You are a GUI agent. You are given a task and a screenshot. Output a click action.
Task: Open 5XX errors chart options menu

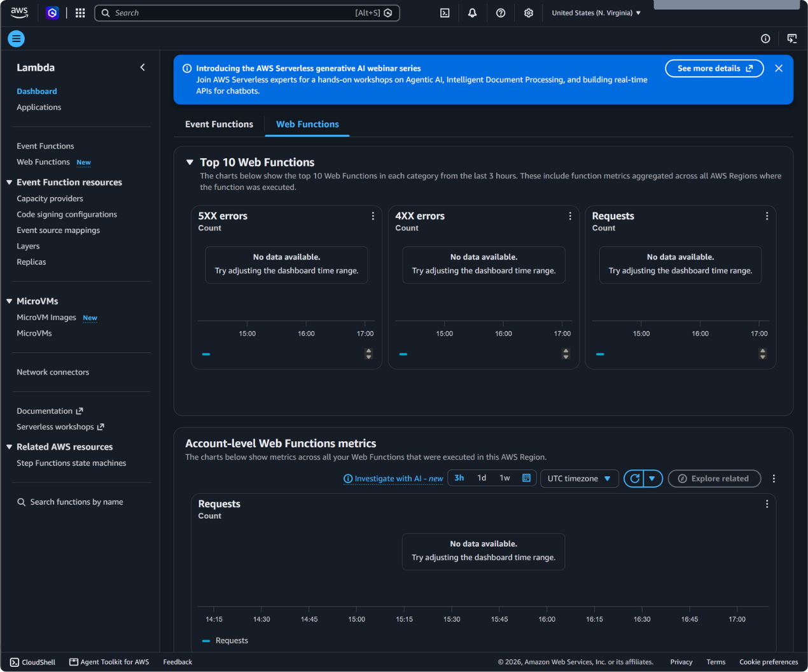tap(373, 216)
